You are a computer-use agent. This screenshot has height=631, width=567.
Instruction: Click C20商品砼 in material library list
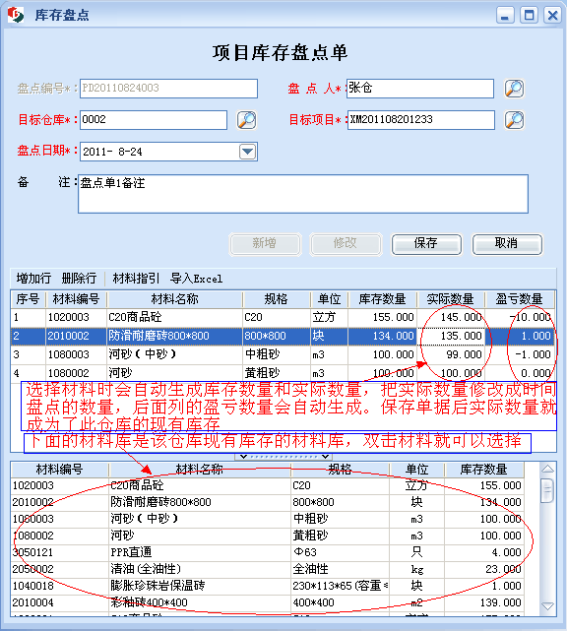click(x=137, y=485)
